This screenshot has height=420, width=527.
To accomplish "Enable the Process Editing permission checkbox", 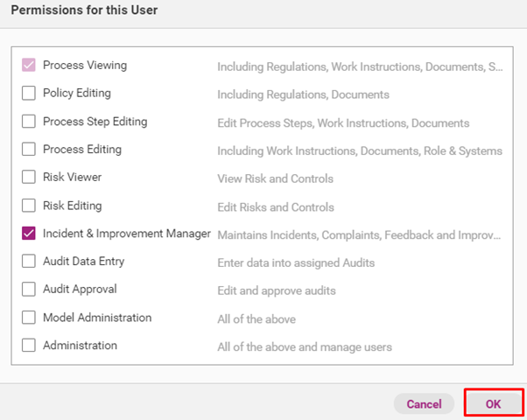I will tap(29, 150).
